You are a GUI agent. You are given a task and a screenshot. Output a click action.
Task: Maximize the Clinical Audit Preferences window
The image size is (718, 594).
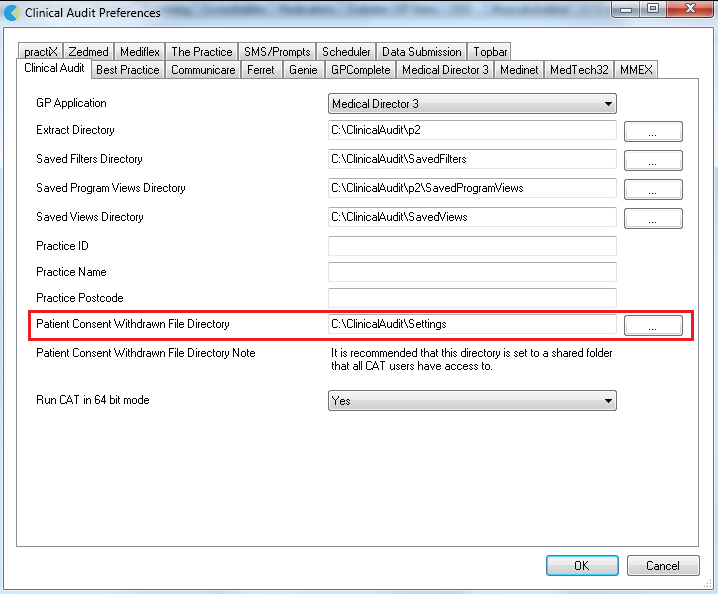pos(653,9)
